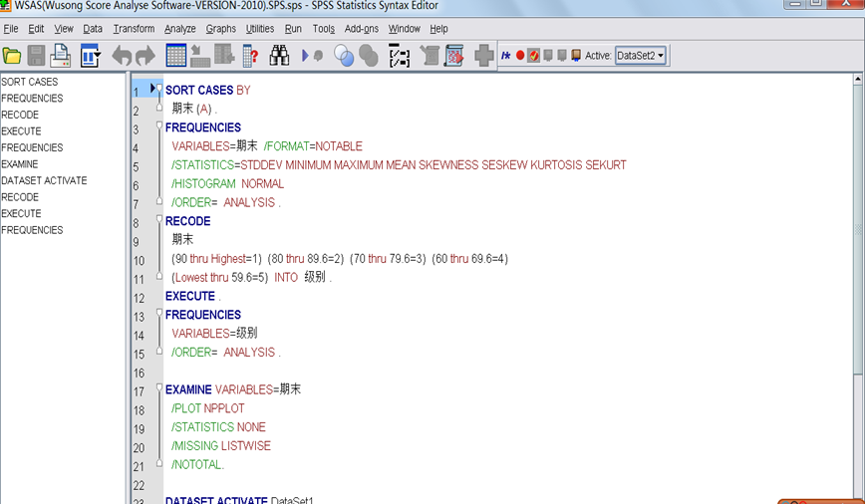Image resolution: width=865 pixels, height=504 pixels.
Task: Click the Go to Case icon
Action: coord(199,56)
